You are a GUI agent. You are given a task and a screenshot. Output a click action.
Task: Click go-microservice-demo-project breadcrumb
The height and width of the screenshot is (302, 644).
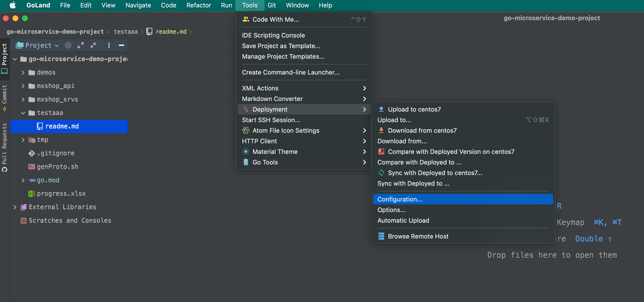tap(55, 31)
